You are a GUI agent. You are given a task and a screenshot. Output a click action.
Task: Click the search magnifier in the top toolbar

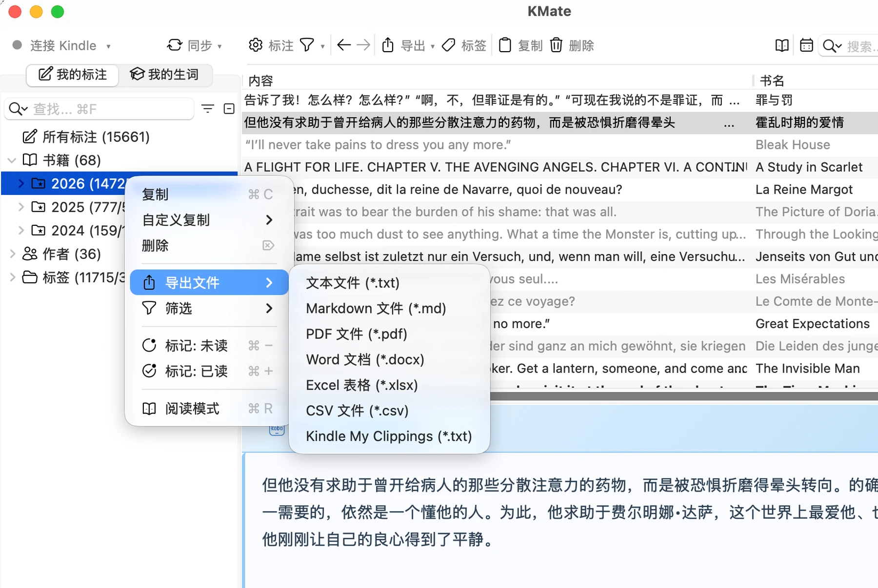(832, 46)
